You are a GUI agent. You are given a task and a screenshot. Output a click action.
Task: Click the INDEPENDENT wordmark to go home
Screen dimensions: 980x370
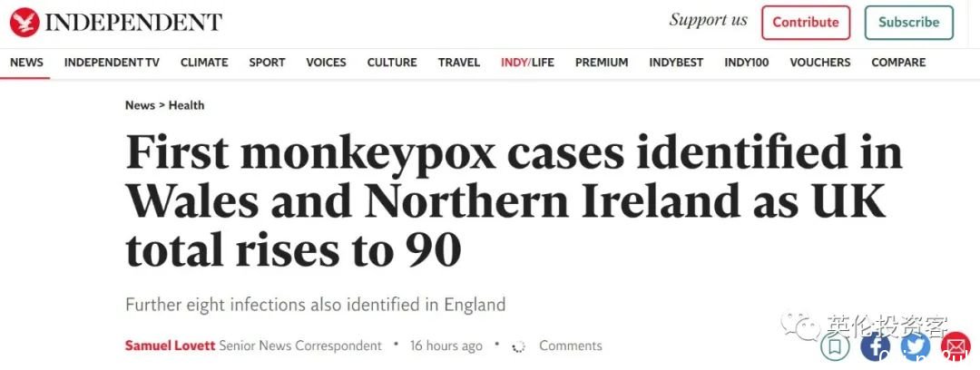click(133, 23)
